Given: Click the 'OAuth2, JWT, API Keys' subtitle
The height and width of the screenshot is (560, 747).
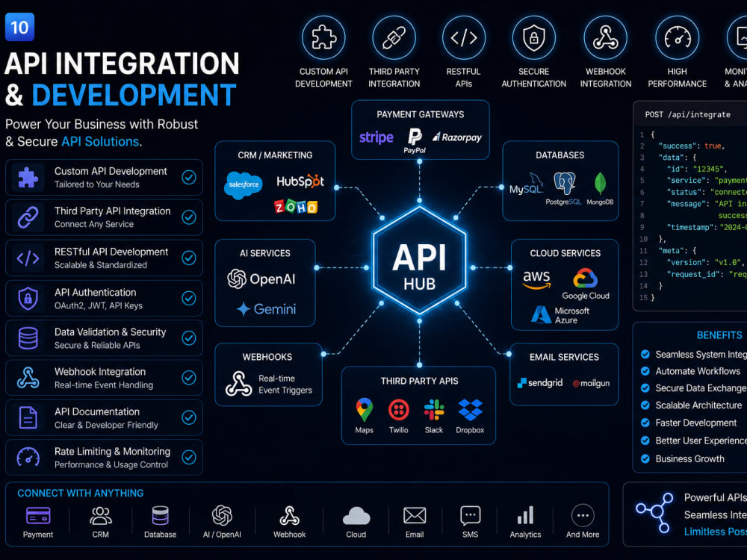Looking at the screenshot, I should [x=98, y=305].
